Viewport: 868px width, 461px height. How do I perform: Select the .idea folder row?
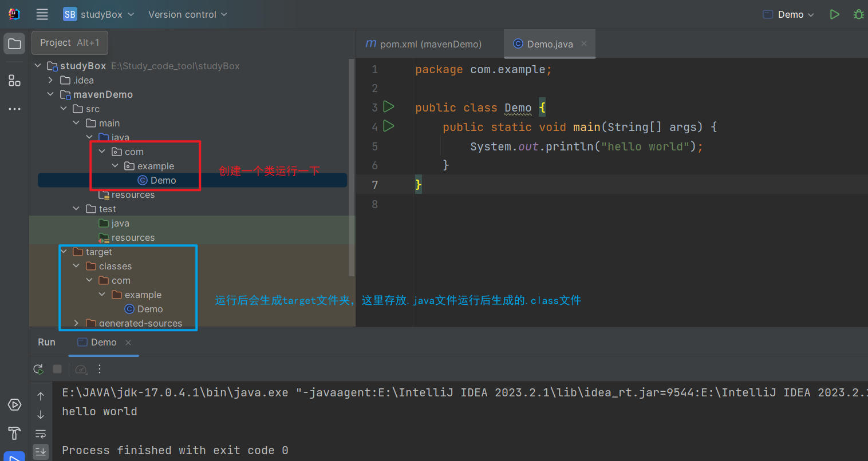(x=192, y=80)
